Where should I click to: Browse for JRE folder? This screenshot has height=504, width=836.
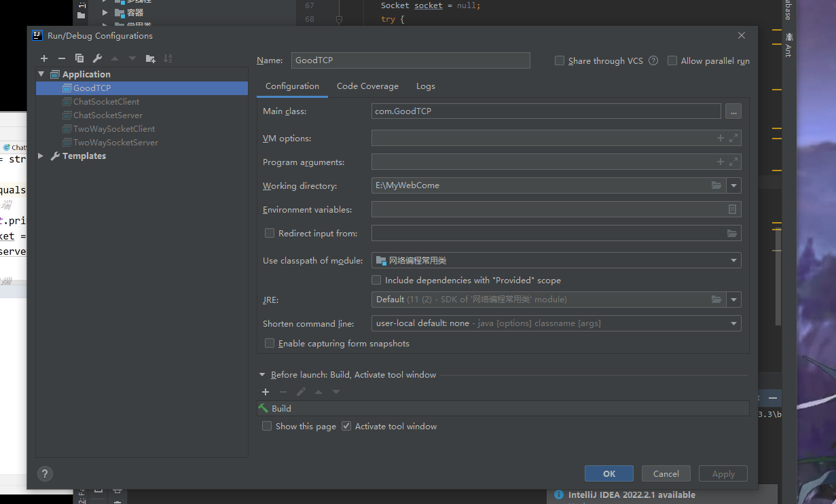tap(716, 300)
